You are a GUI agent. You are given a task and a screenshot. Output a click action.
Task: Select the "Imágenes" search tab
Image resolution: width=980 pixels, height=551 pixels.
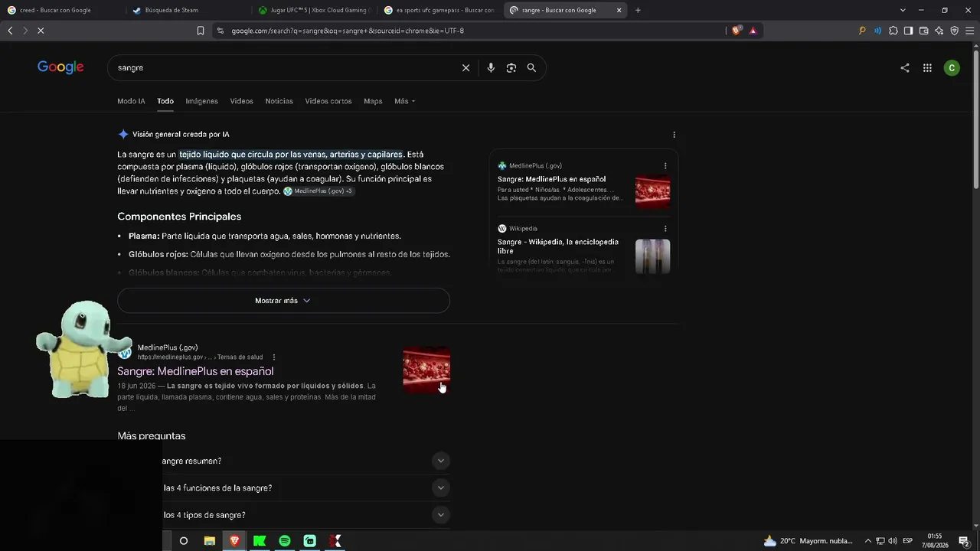pos(201,101)
